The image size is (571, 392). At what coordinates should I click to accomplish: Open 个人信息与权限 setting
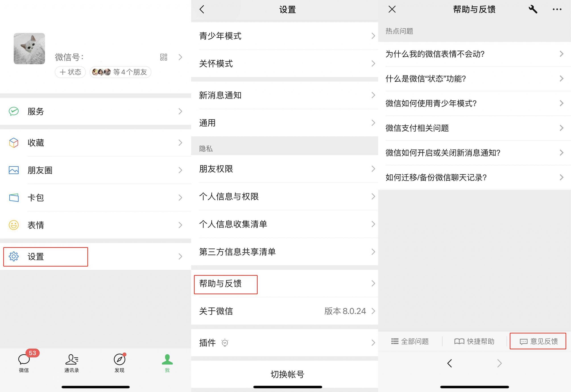pyautogui.click(x=285, y=196)
